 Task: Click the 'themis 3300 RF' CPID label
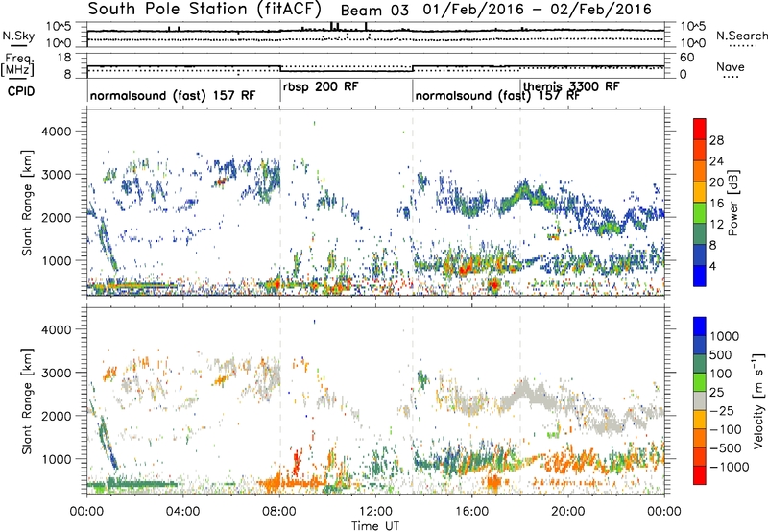tap(571, 86)
